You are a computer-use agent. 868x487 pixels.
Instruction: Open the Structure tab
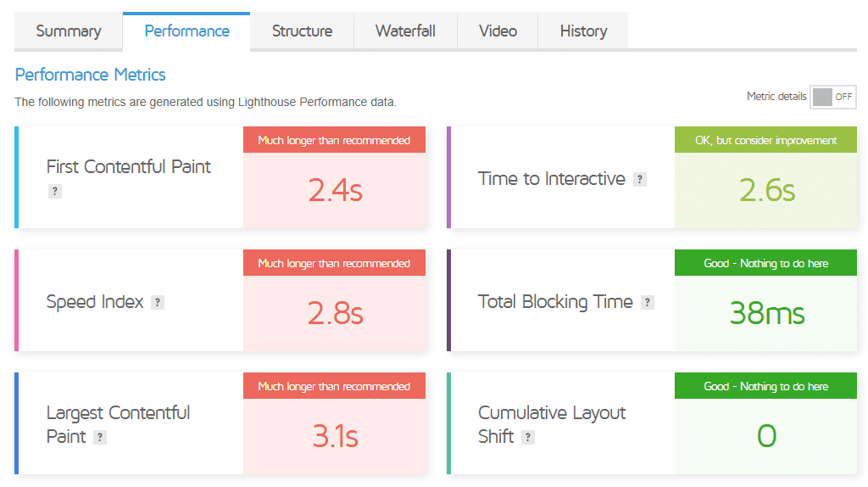[302, 31]
